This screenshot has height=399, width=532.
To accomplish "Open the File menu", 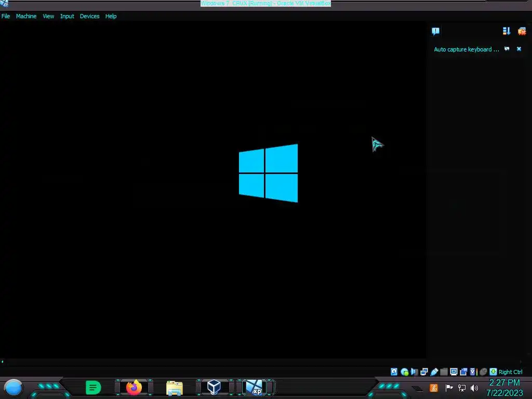I will [6, 16].
